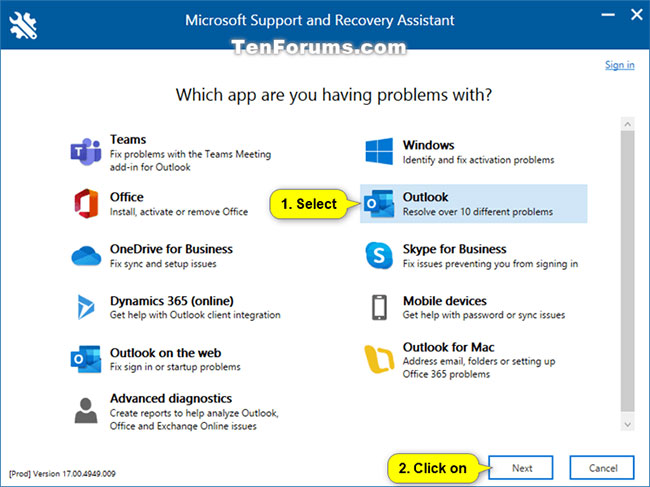Screen dimensions: 650x487
Task: Click the scrollbar down arrow
Action: point(628,424)
